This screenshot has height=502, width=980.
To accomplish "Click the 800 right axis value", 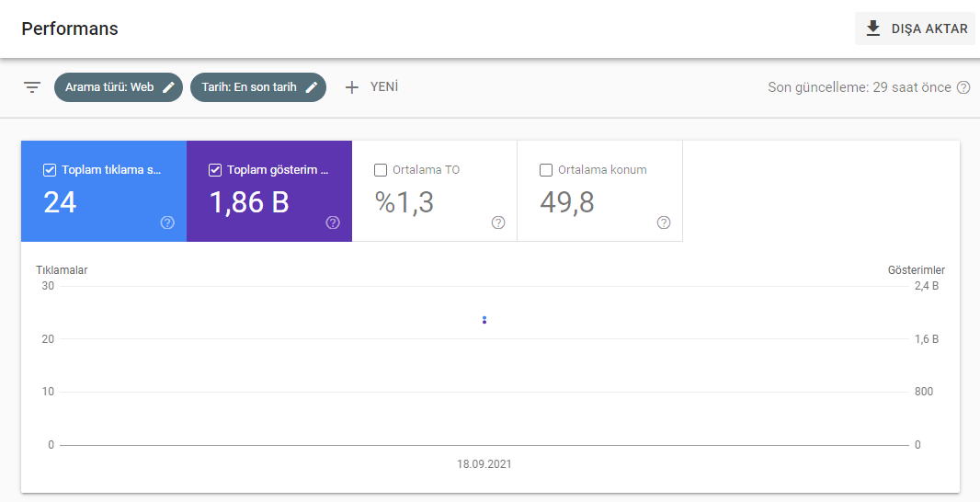I will [x=924, y=392].
